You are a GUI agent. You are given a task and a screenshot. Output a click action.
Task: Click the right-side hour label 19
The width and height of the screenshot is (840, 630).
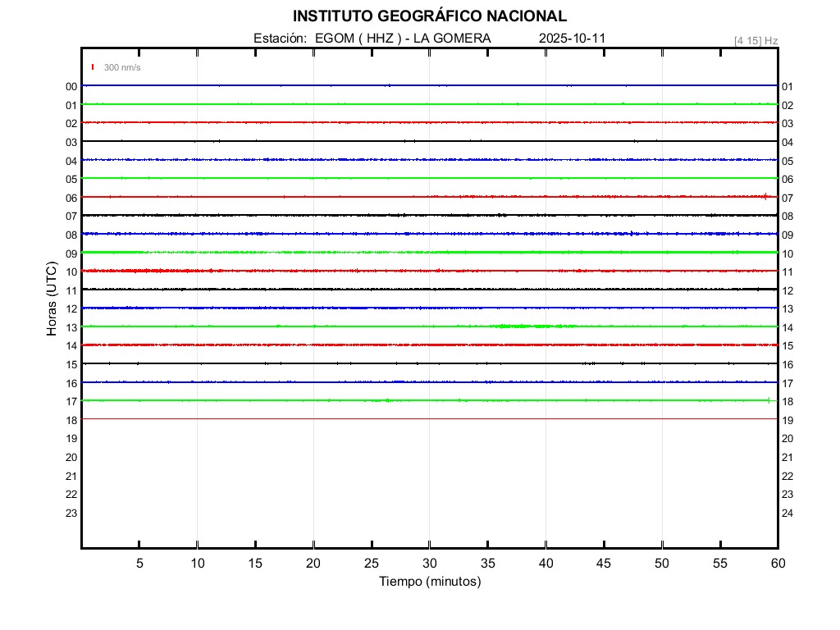(x=787, y=420)
